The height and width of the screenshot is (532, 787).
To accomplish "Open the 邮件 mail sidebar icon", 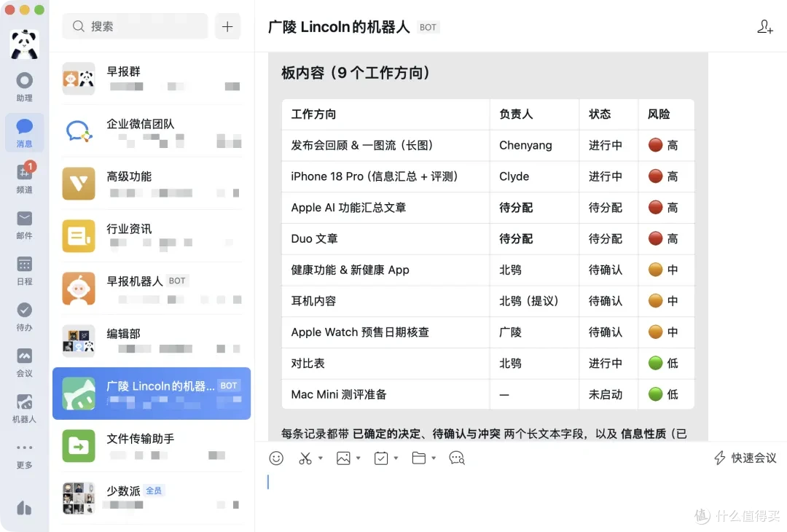I will [x=24, y=224].
